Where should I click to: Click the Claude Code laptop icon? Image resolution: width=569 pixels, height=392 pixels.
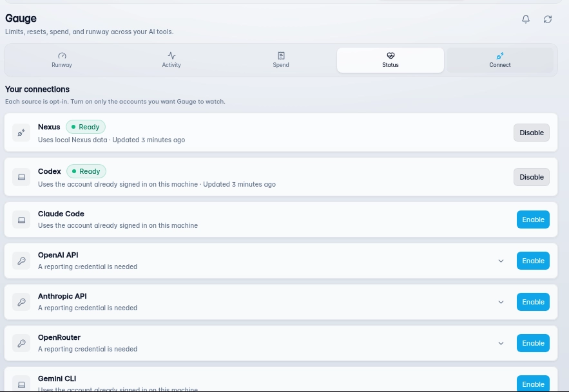coord(21,219)
